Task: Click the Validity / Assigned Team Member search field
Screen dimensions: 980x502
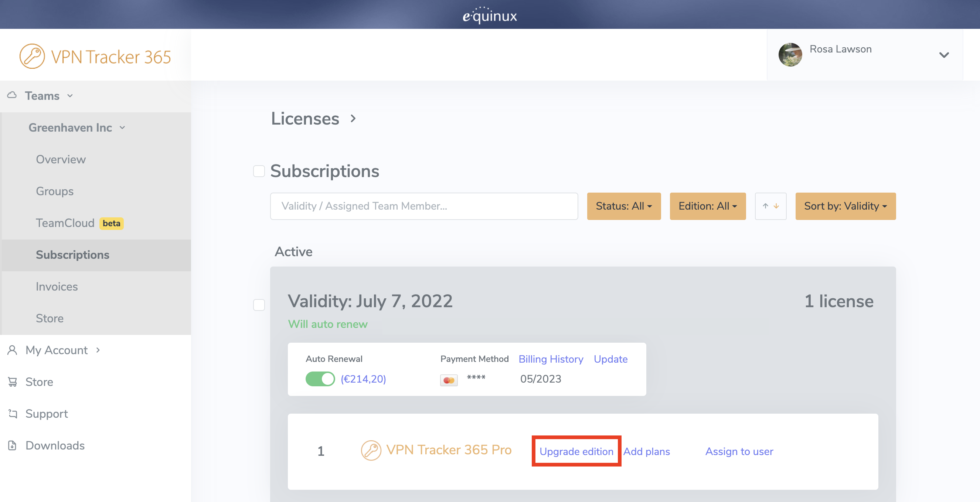Action: 424,206
